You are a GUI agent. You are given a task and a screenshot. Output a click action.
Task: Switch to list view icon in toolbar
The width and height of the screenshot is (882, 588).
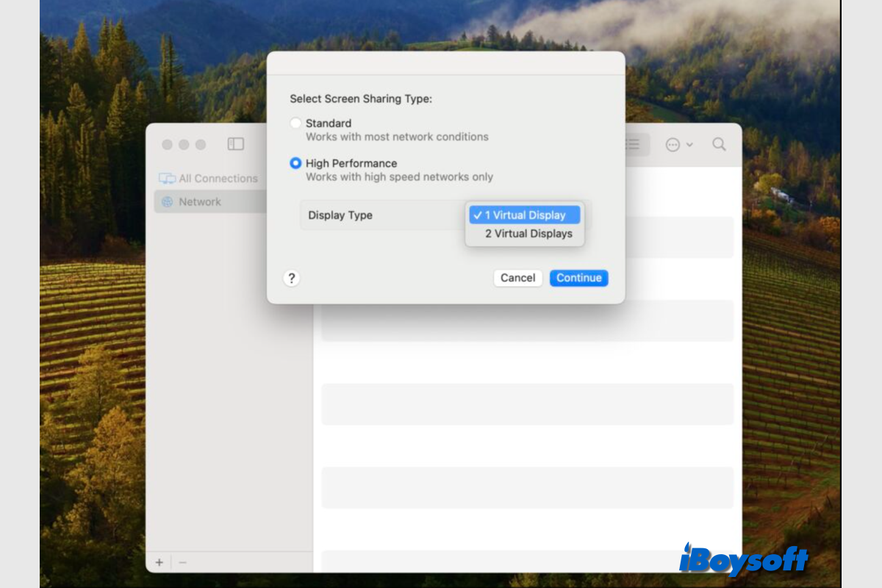click(633, 144)
